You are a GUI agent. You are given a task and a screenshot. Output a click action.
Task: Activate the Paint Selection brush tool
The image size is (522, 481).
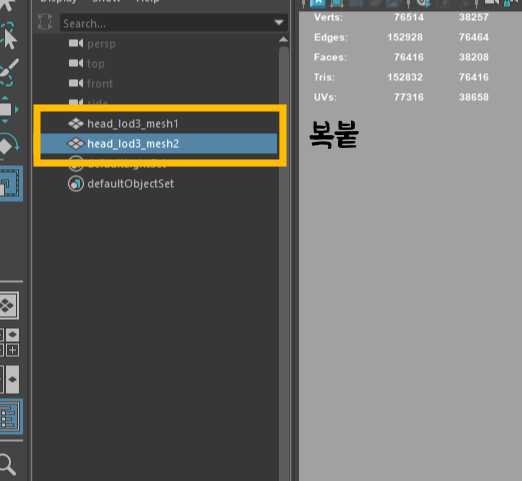pyautogui.click(x=9, y=72)
